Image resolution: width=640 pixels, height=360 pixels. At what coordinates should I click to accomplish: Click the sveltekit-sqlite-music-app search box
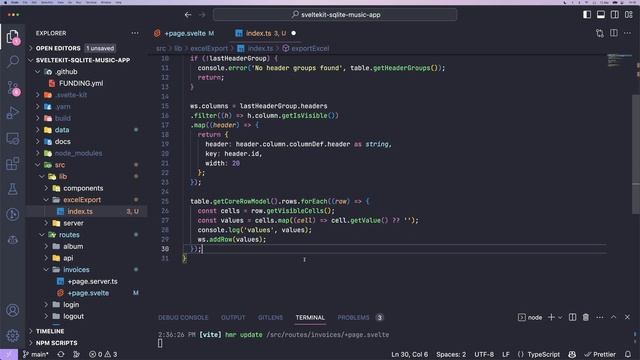335,15
